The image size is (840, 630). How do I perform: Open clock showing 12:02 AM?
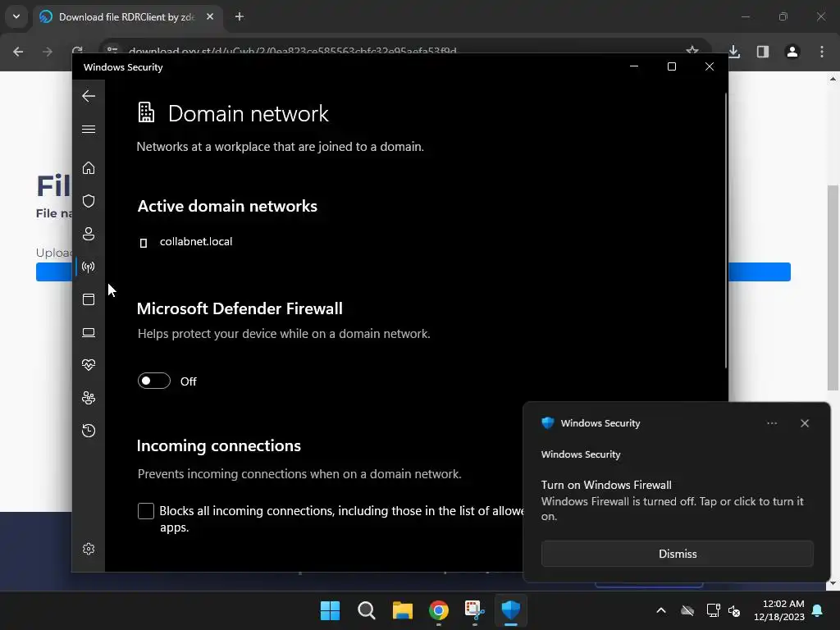779,610
